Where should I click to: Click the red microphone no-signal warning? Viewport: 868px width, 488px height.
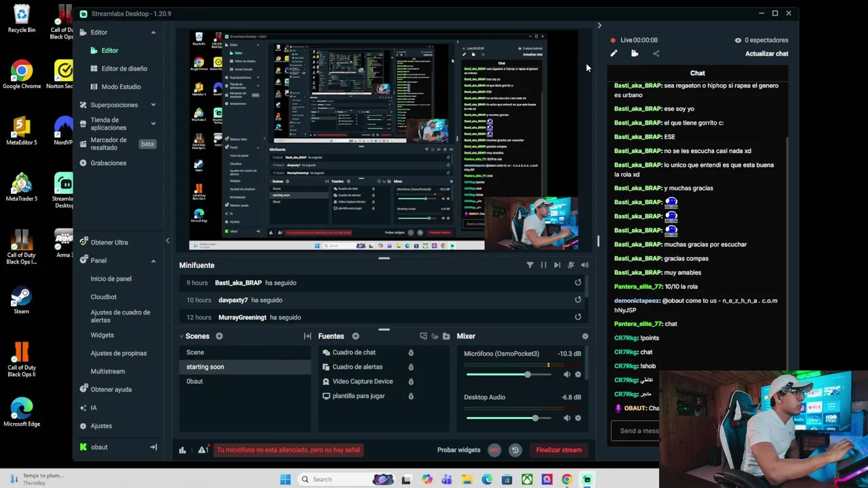click(x=288, y=450)
